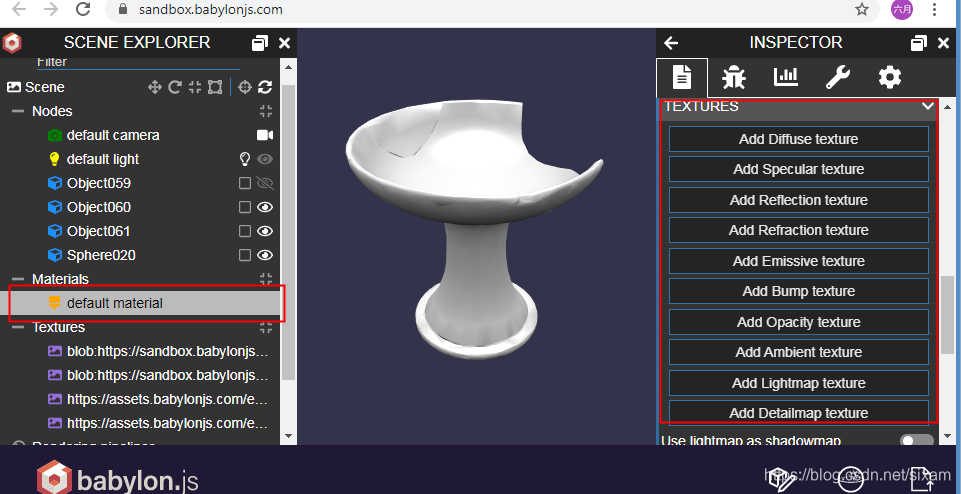Click the Scene Explorer Filter field
Image resolution: width=961 pixels, height=494 pixels.
point(138,63)
